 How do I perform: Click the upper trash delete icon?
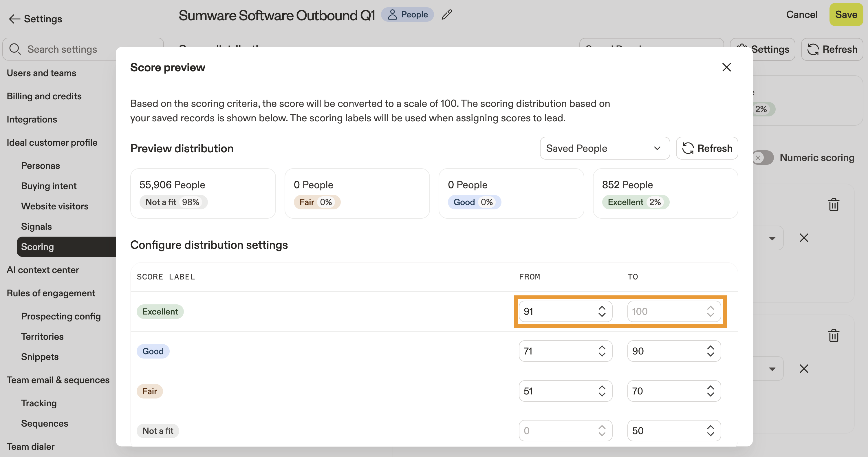833,204
